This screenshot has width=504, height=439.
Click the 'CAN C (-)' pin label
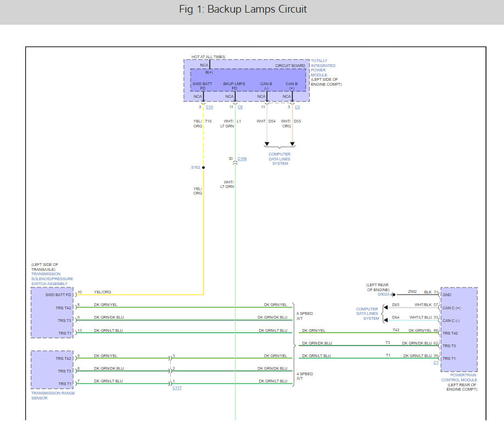[451, 321]
